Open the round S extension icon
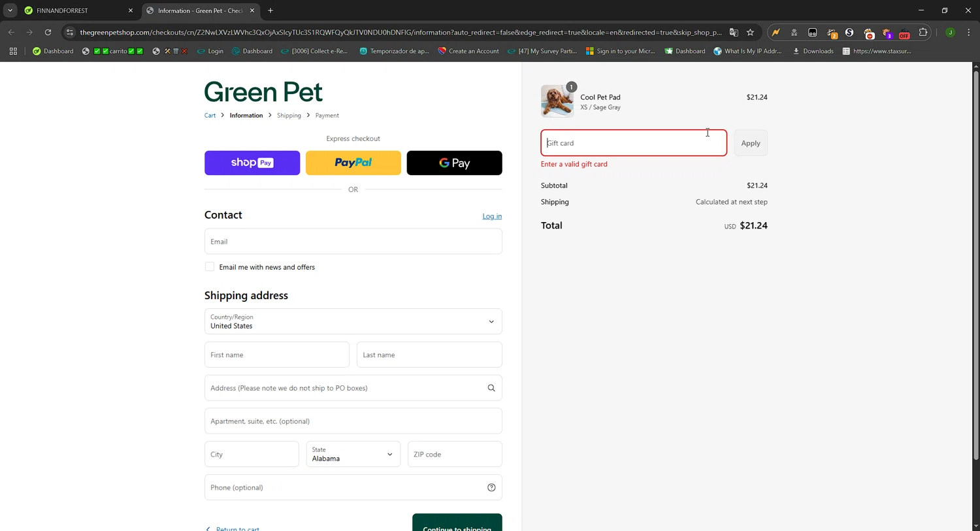980x531 pixels. 849,32
